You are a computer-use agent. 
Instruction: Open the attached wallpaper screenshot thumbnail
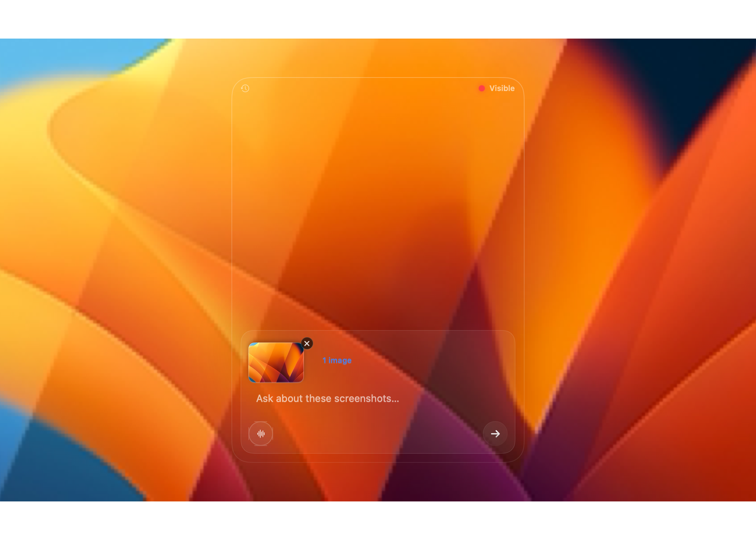coord(276,363)
